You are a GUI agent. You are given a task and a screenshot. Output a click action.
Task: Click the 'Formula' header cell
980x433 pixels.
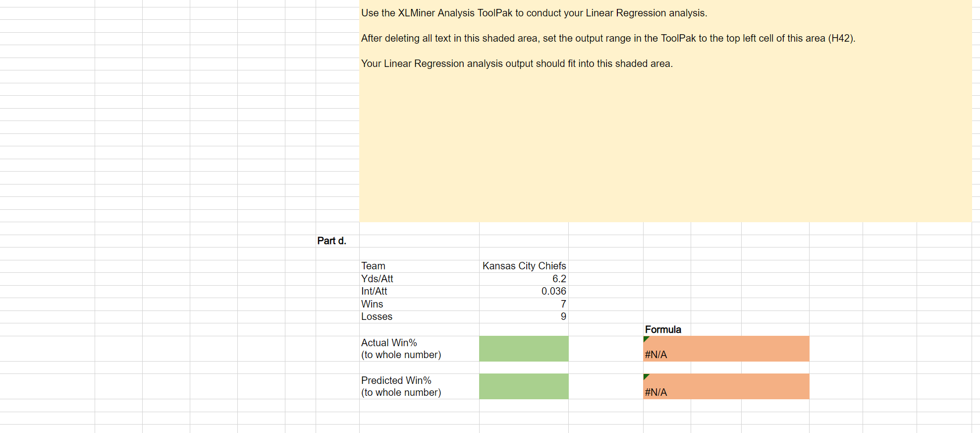[667, 330]
